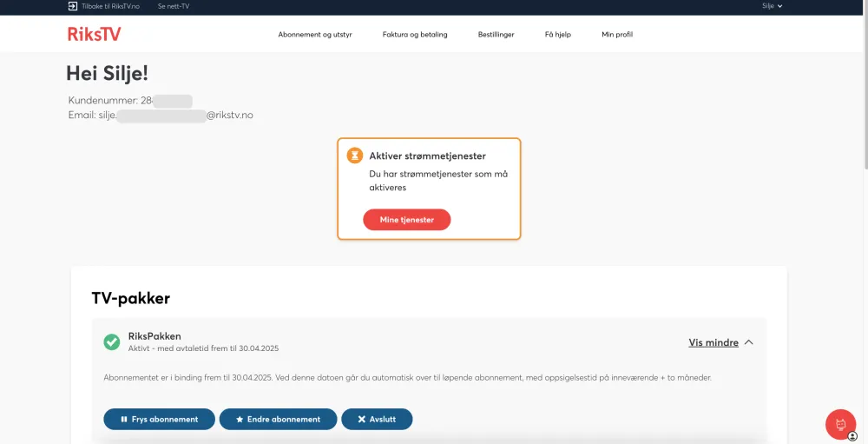Click the page's vertical scrollbar
Viewport: 868px width, 444px height.
click(863, 87)
